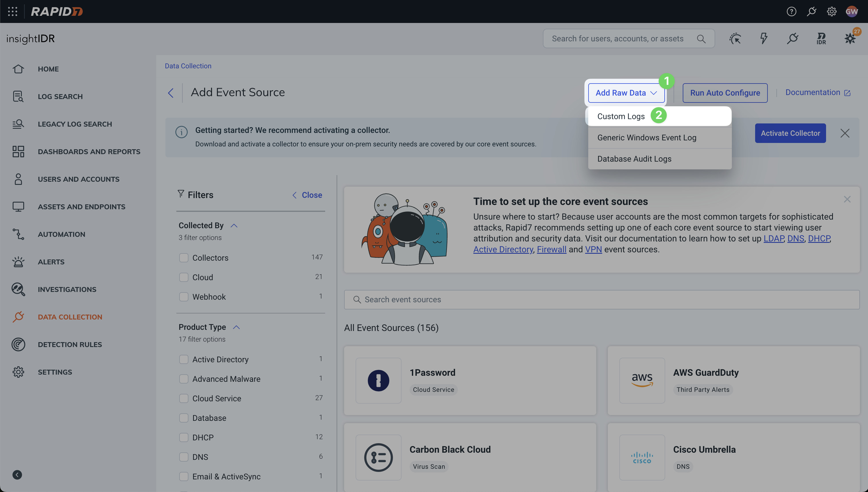Screen dimensions: 868x492
Task: Select Custom Logs from the dropdown
Action: [659, 116]
